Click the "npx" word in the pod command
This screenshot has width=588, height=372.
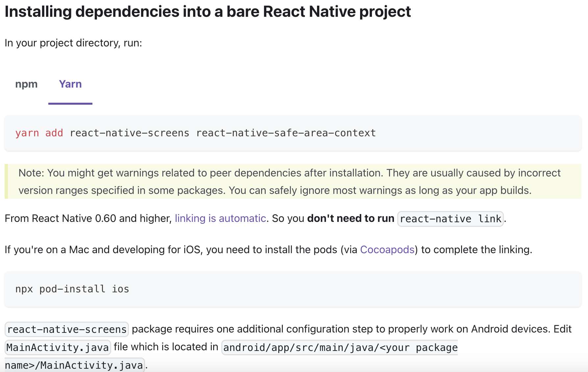pos(24,289)
